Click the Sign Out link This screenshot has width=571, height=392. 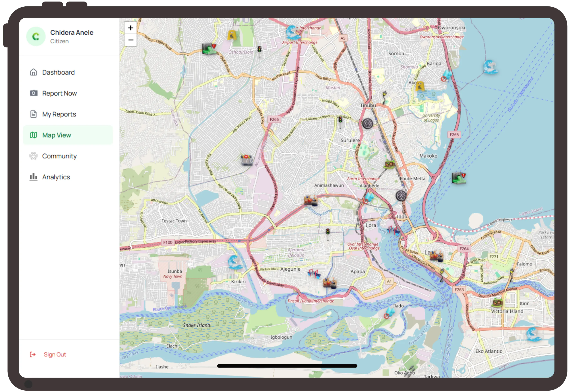pyautogui.click(x=55, y=354)
